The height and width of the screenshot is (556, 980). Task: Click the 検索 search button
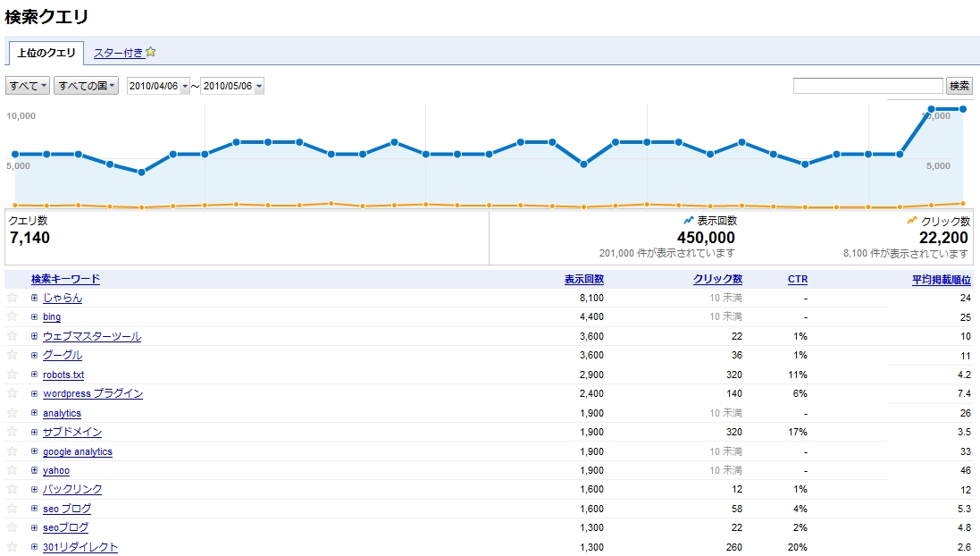point(959,86)
